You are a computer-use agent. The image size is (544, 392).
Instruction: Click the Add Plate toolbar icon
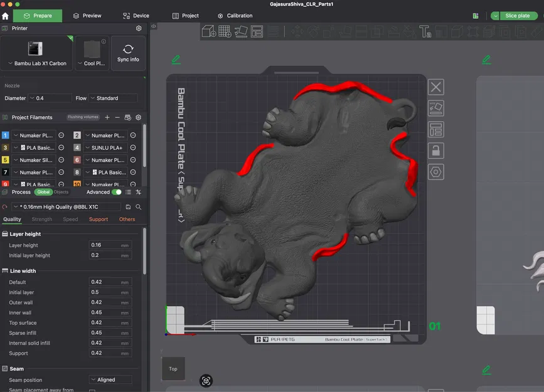tap(225, 31)
